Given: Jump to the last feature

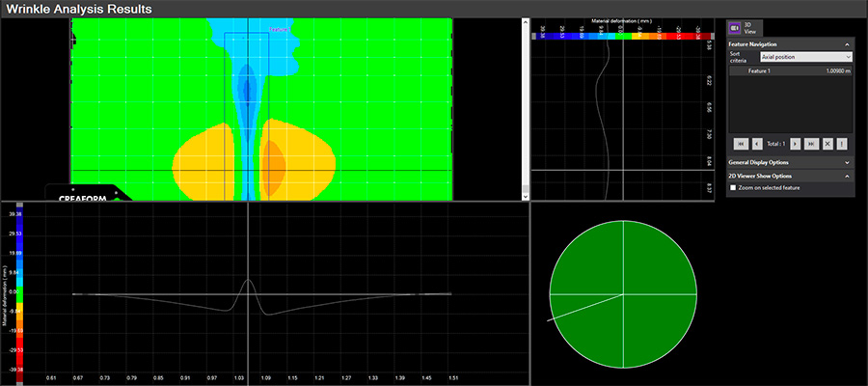Looking at the screenshot, I should pos(811,143).
